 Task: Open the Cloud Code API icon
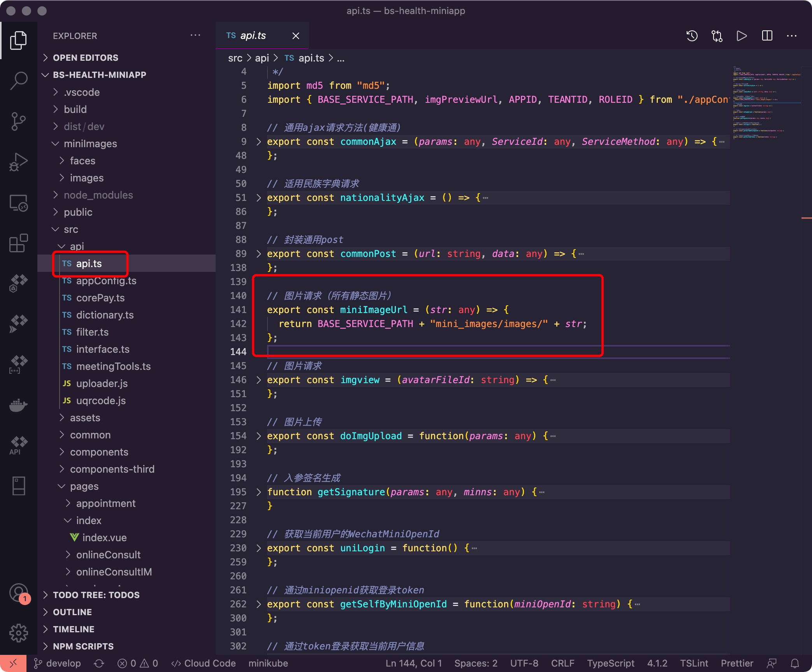pos(18,446)
